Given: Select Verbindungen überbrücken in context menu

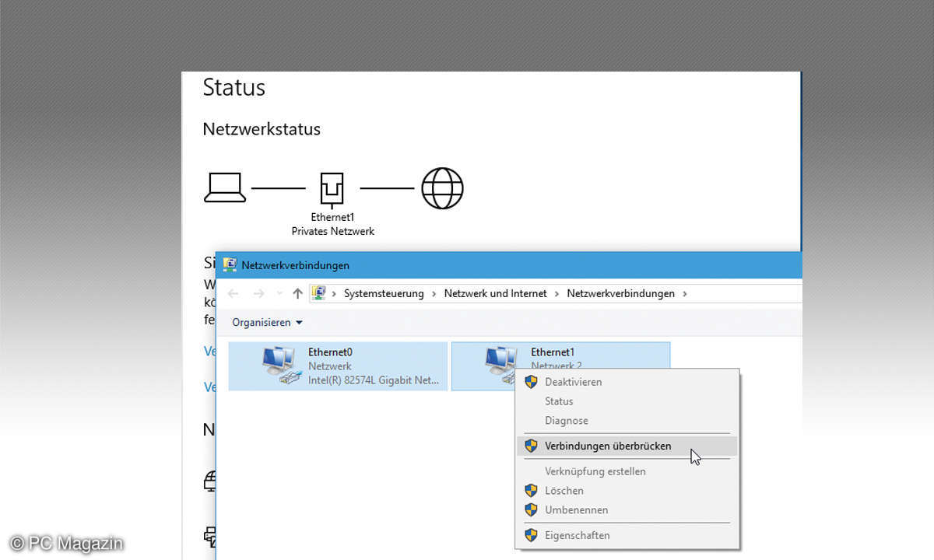Looking at the screenshot, I should click(x=626, y=446).
